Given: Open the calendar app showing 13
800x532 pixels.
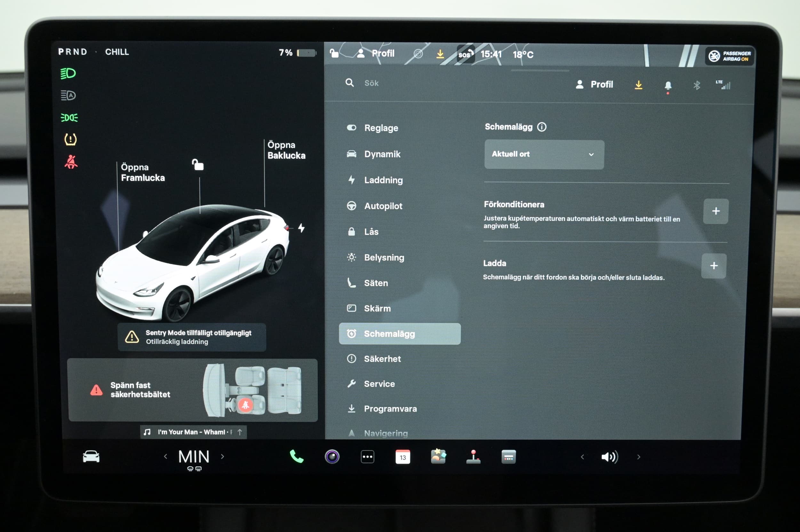Looking at the screenshot, I should [403, 457].
